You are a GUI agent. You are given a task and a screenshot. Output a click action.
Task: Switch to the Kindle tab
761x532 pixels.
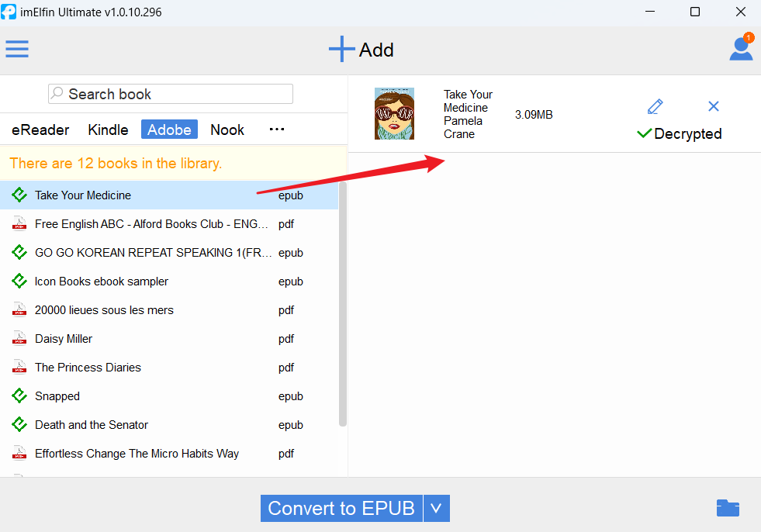tap(109, 130)
